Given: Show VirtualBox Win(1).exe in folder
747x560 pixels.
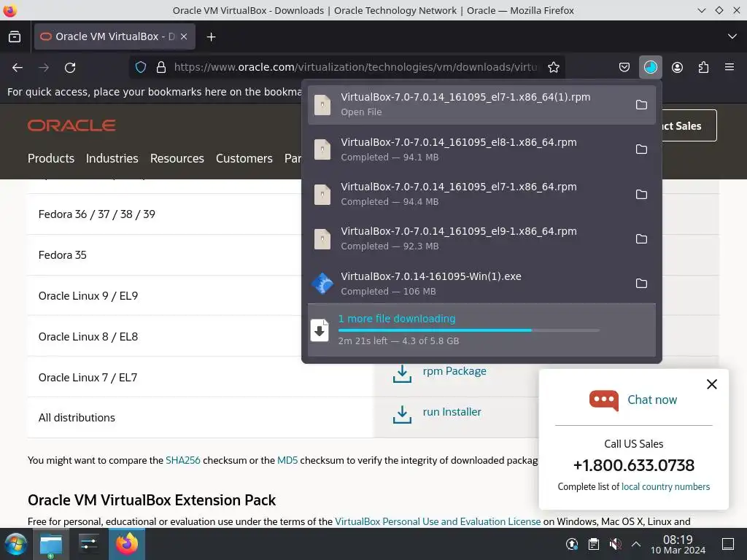Looking at the screenshot, I should (x=641, y=284).
